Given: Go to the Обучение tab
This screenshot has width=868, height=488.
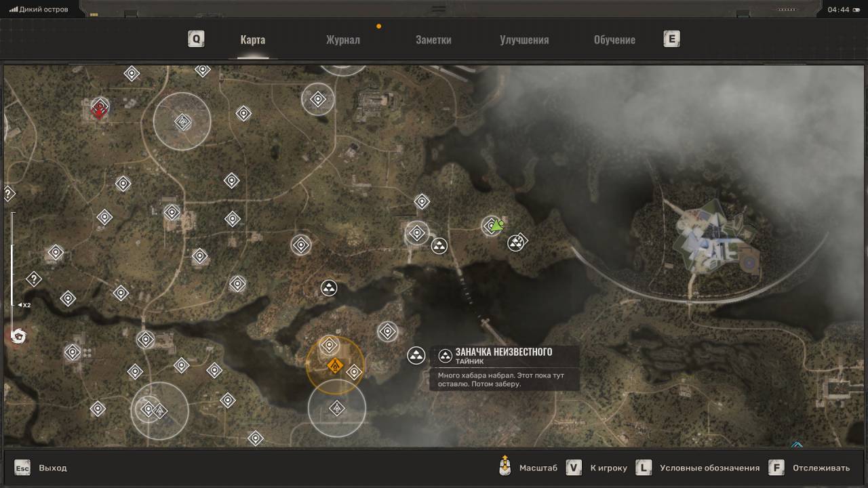Looking at the screenshot, I should (614, 39).
